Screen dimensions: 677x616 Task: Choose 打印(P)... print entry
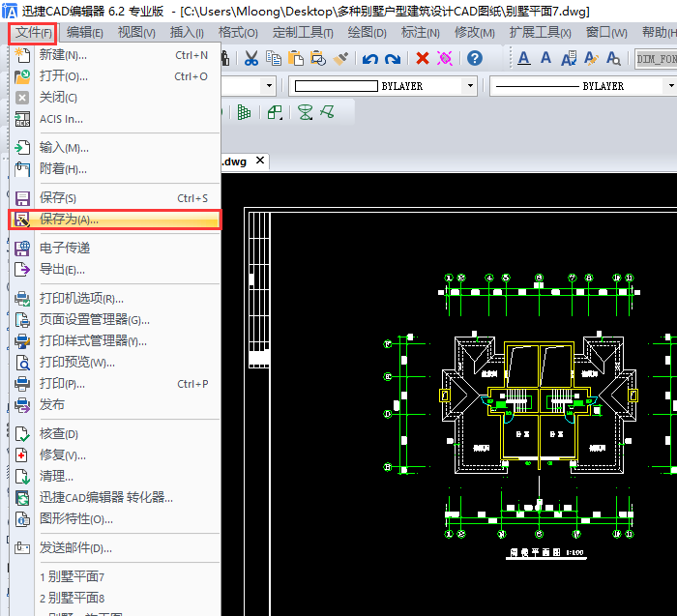115,383
